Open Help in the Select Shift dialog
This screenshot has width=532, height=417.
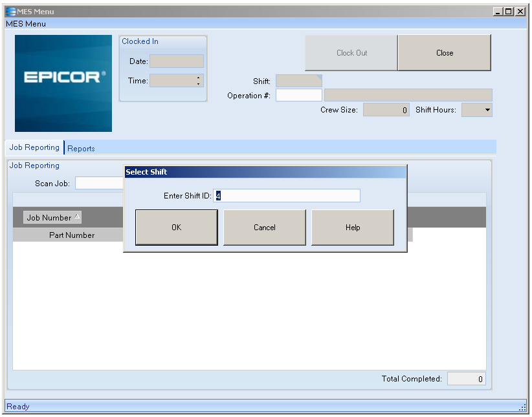[353, 227]
